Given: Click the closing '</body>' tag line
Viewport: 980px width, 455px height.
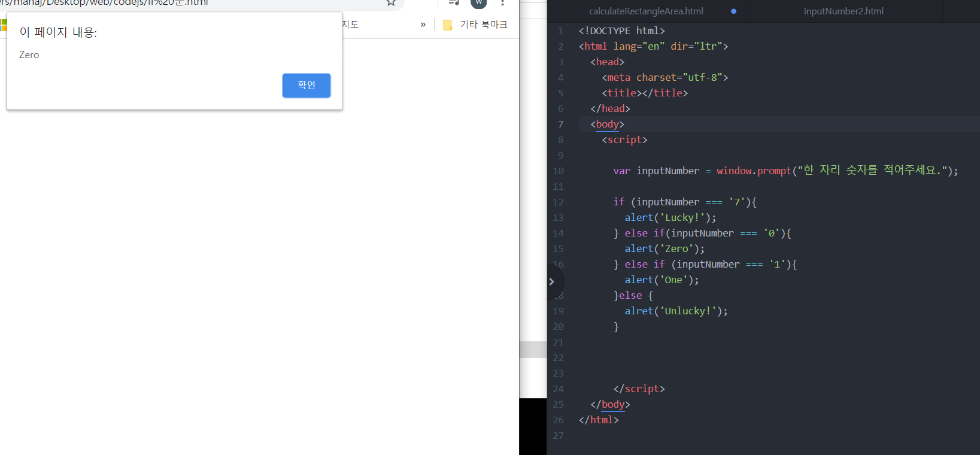Looking at the screenshot, I should click(610, 405).
